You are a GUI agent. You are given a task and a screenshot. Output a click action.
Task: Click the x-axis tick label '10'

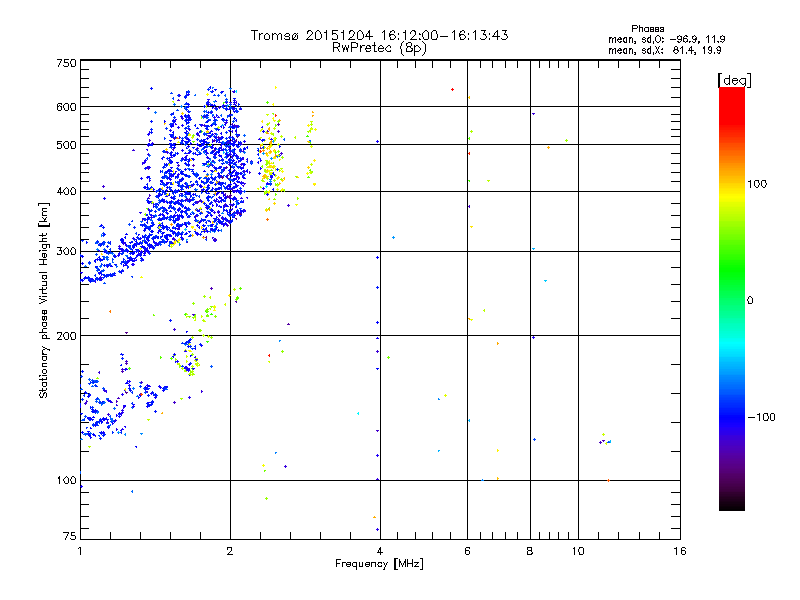pyautogui.click(x=578, y=551)
